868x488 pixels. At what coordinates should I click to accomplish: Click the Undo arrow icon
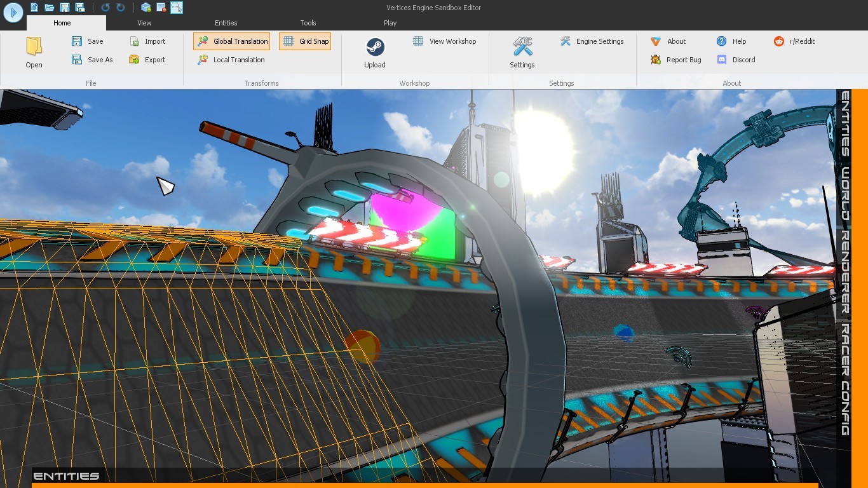point(105,8)
